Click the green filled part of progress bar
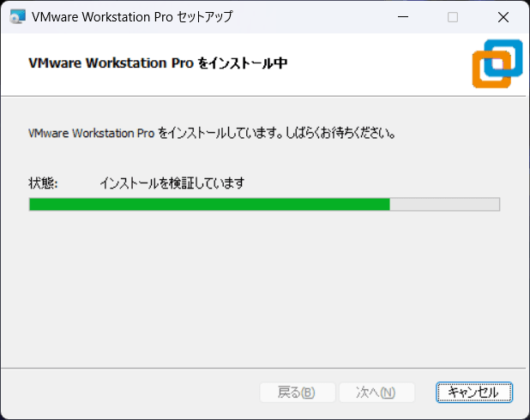The height and width of the screenshot is (420, 530). coord(210,204)
